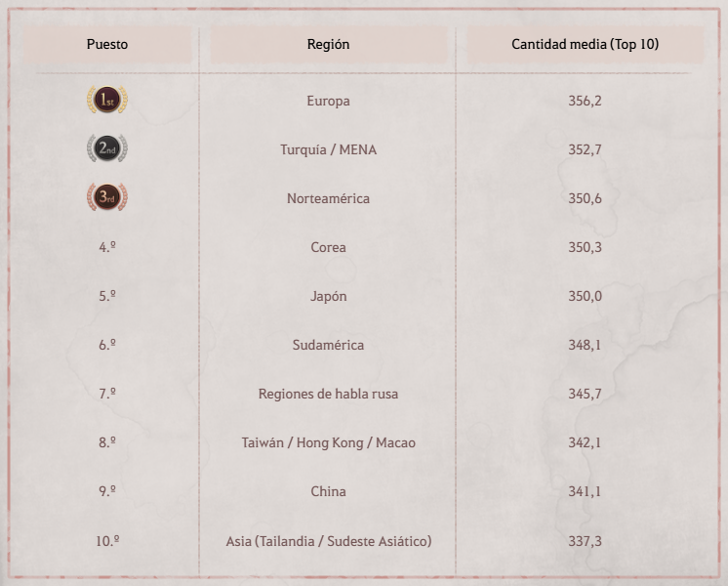Click the Norteamérica region name
Screen dimensions: 728x586
tap(328, 198)
